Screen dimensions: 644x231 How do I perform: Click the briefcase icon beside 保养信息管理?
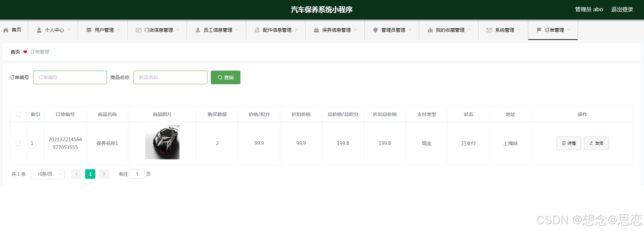(x=316, y=30)
